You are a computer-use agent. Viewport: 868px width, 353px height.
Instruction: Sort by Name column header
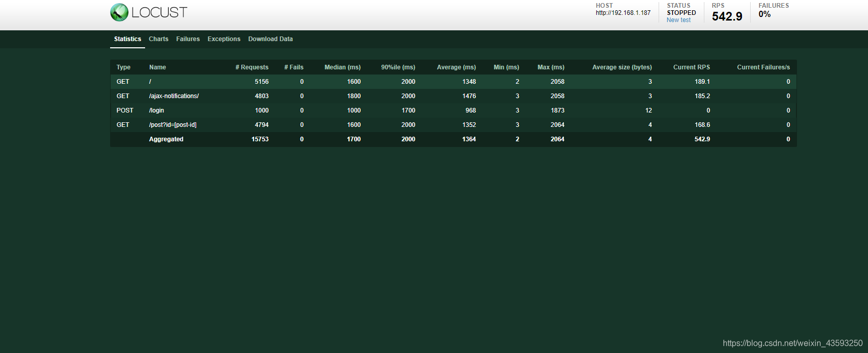[157, 67]
